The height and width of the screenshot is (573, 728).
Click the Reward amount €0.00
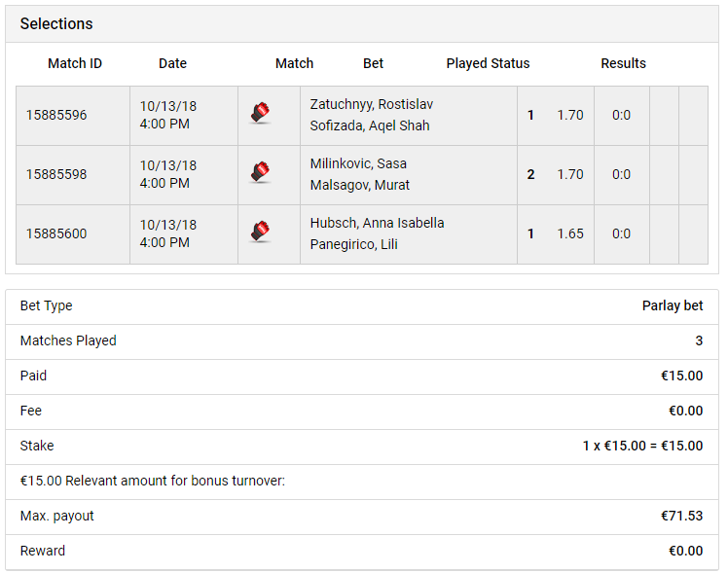(686, 551)
